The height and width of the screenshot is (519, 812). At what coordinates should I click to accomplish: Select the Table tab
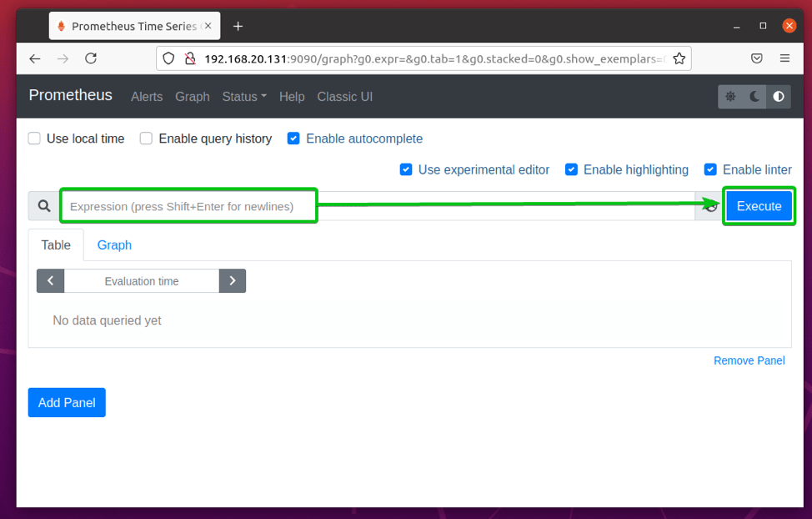[56, 244]
